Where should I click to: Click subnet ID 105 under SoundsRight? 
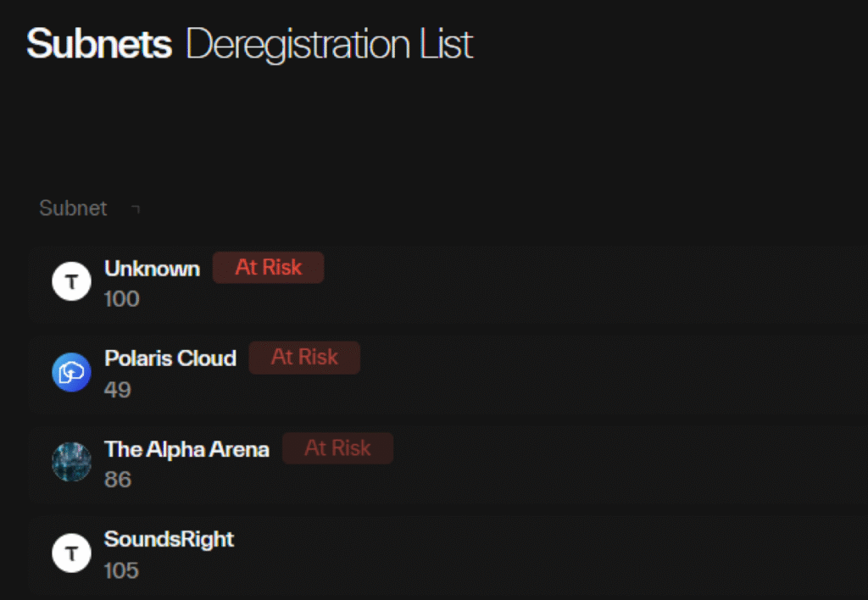[x=121, y=570]
